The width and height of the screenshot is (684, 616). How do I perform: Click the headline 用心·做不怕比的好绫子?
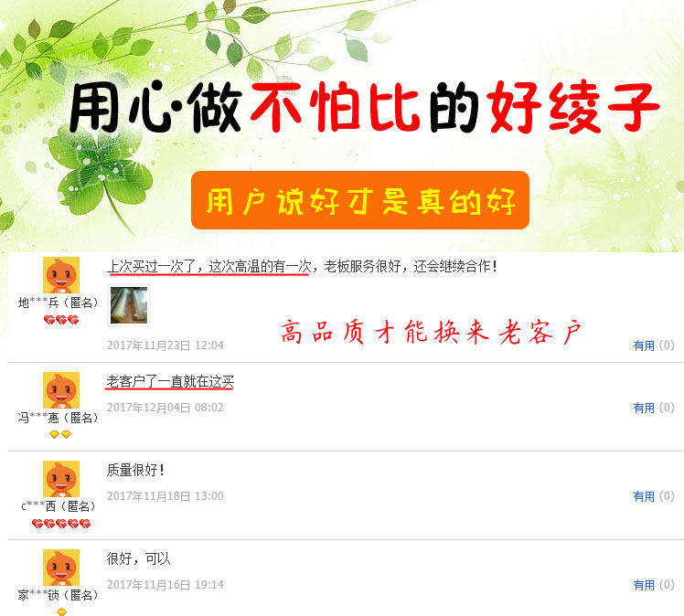(x=364, y=107)
